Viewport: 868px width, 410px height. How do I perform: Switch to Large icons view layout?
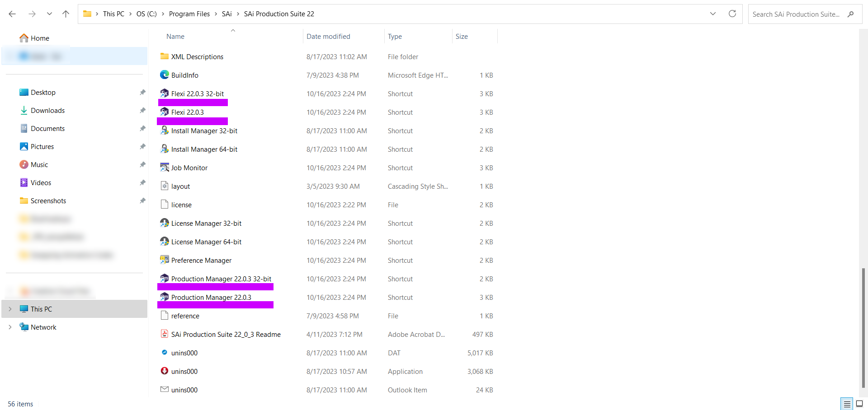click(859, 404)
